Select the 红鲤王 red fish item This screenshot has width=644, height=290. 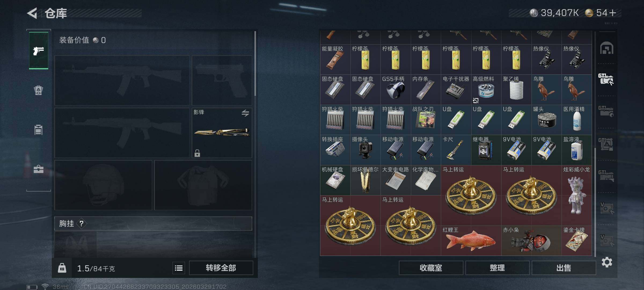click(471, 241)
